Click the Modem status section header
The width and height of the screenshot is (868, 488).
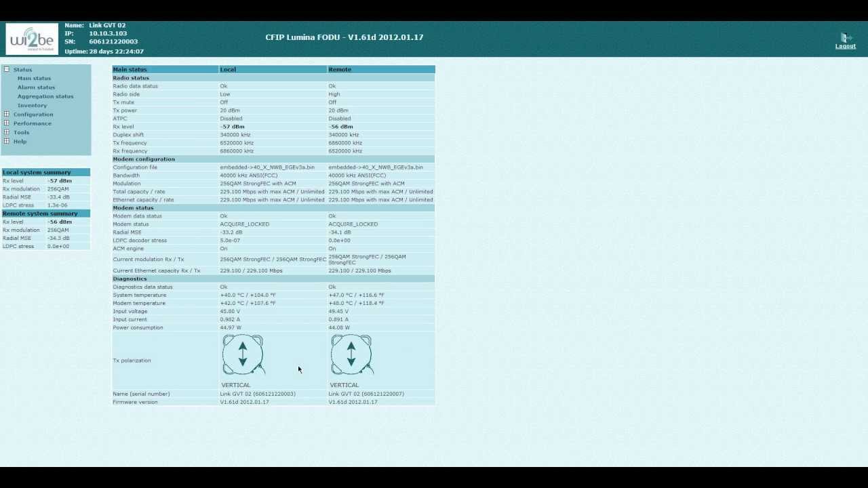point(273,208)
